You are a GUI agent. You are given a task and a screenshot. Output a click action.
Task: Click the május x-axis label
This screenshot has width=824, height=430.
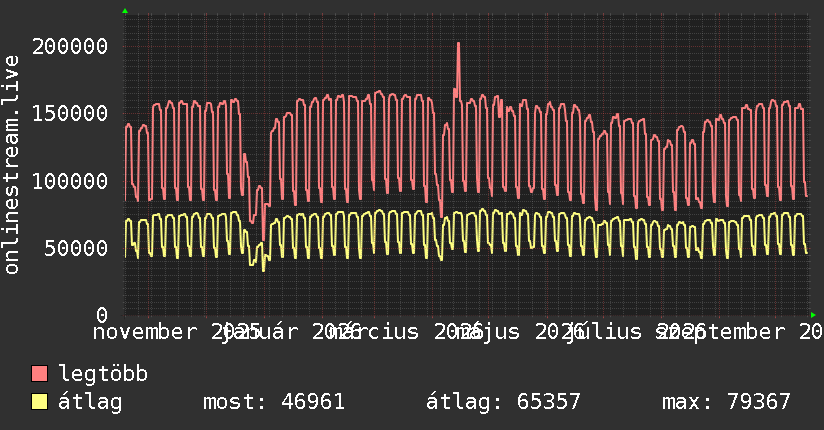pos(486,332)
